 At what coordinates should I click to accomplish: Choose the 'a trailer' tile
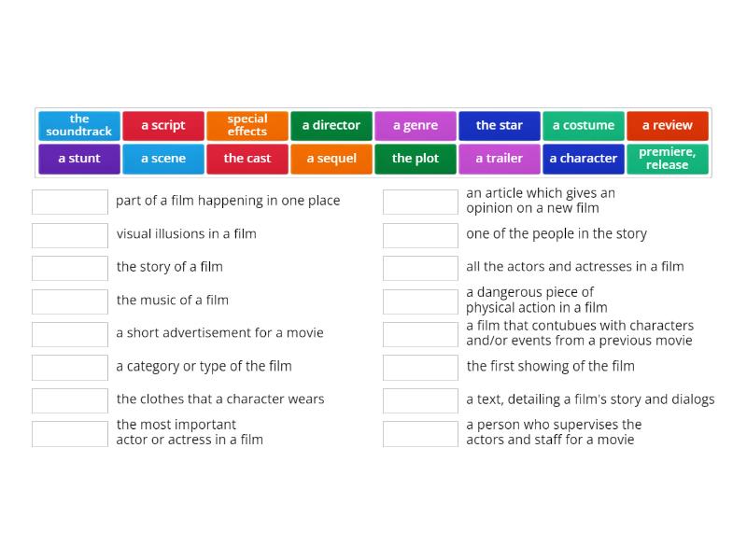[499, 159]
